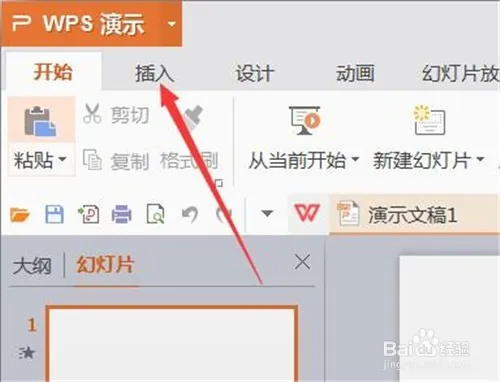The height and width of the screenshot is (382, 500).
Task: Expand the 新建幻灯片 dropdown arrow
Action: (480, 159)
